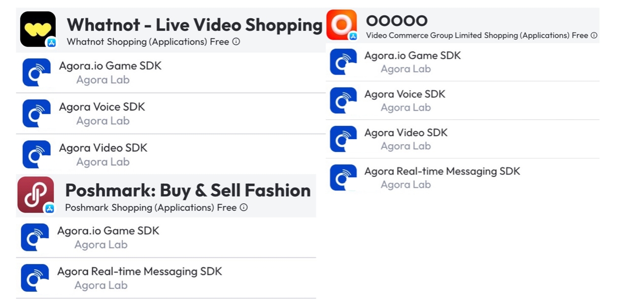Image resolution: width=644 pixels, height=301 pixels.
Task: Open the OOOOO app title
Action: click(397, 21)
